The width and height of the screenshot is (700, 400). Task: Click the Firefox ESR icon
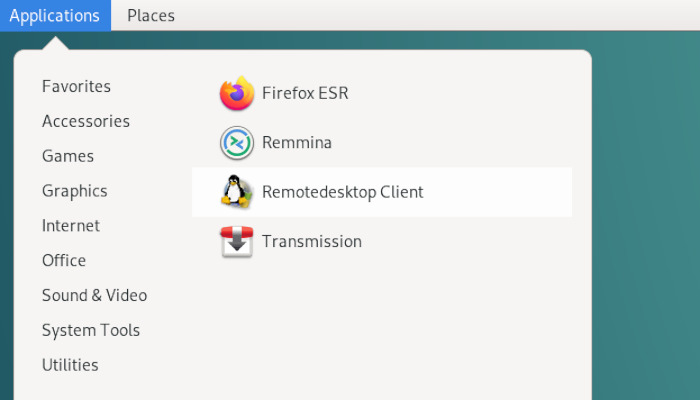[237, 93]
